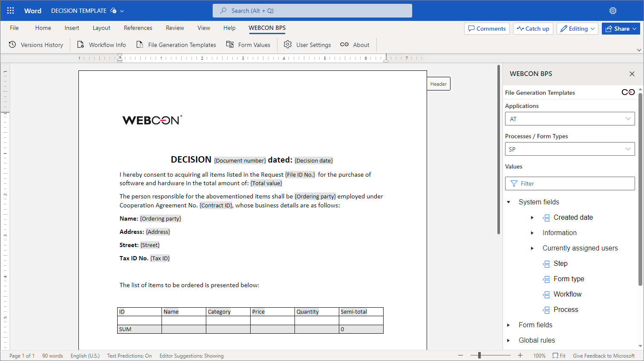Click into the Search box
The width and height of the screenshot is (644, 361).
[312, 11]
